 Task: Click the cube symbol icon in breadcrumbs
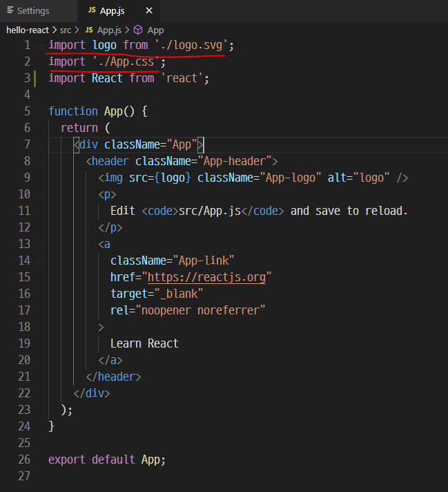click(138, 30)
